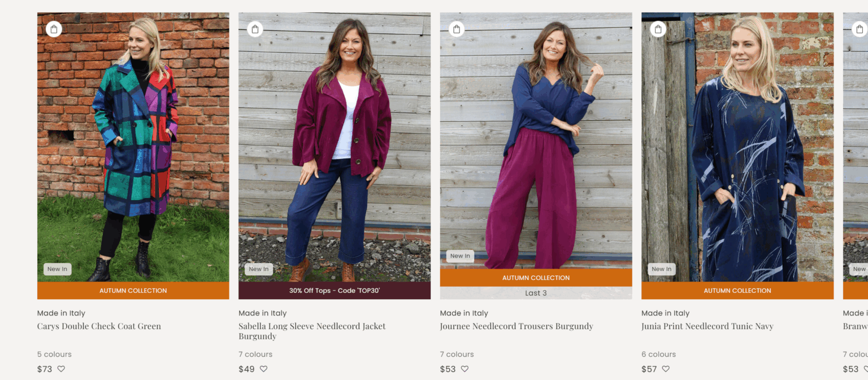View Junia Print Needlecord Tunic Navy details
This screenshot has width=868, height=380.
click(x=707, y=326)
